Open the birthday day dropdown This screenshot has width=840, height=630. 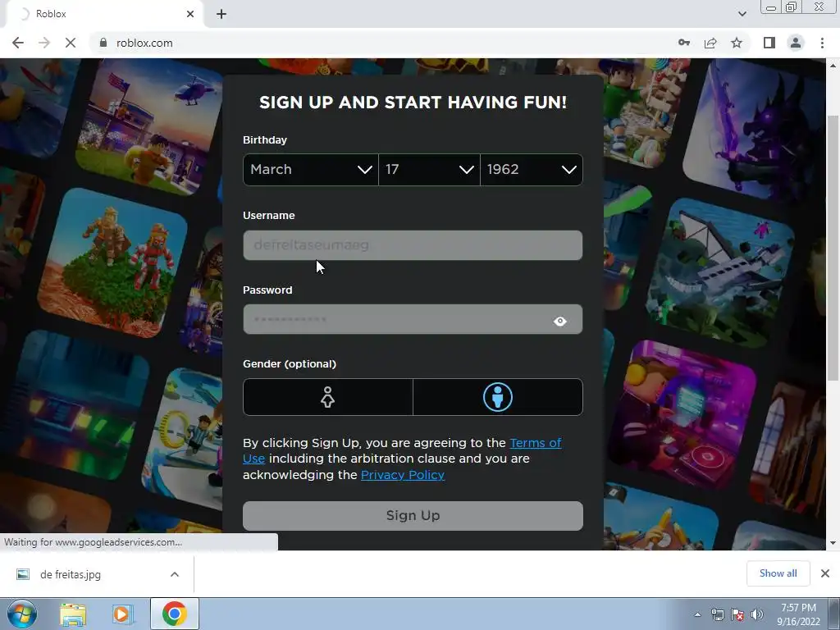[429, 169]
